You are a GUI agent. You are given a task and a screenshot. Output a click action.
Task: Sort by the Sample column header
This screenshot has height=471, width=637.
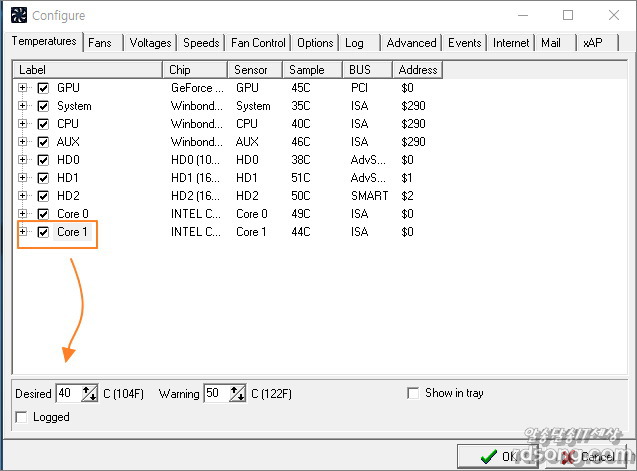point(313,70)
